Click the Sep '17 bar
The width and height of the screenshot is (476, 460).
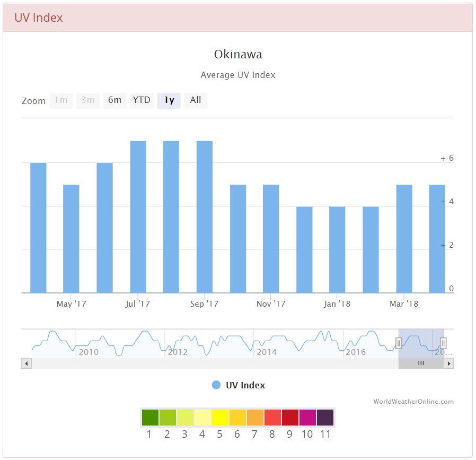click(205, 217)
